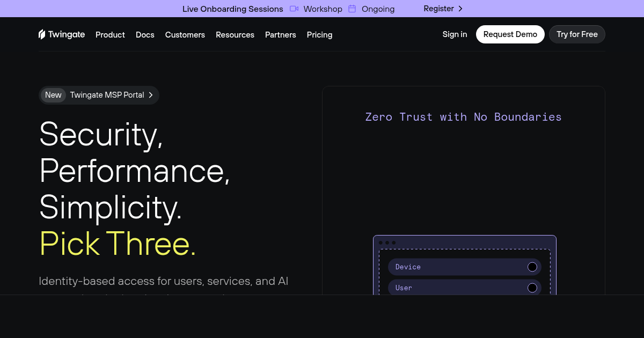
Task: Click the window control dots in the mockup
Action: 387,242
